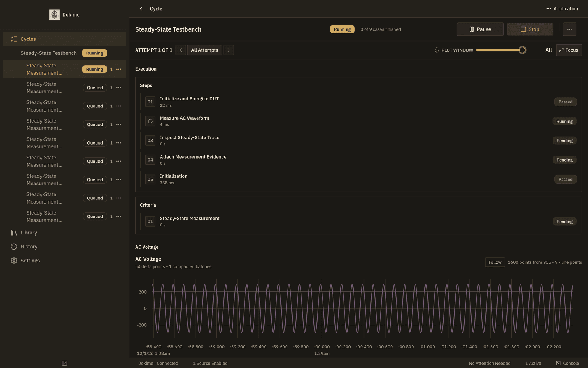Click the 1 Active status entry
This screenshot has height=368, width=588.
coord(533,363)
